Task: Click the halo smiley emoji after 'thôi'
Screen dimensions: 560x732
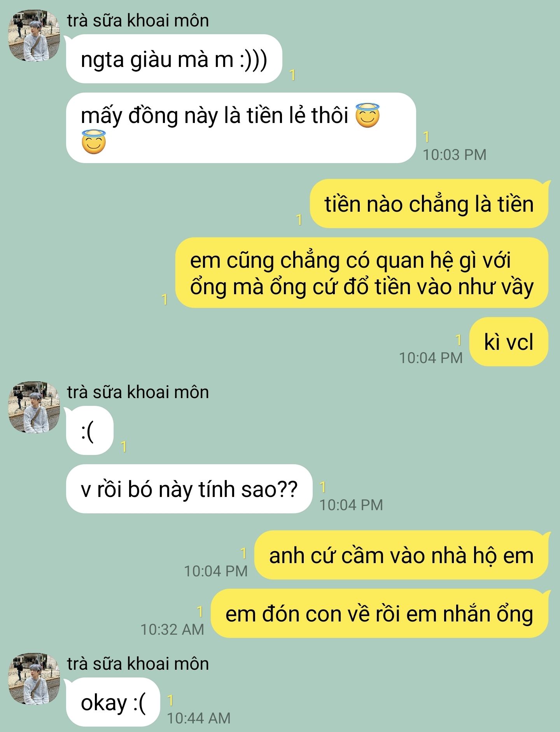Action: click(x=367, y=115)
